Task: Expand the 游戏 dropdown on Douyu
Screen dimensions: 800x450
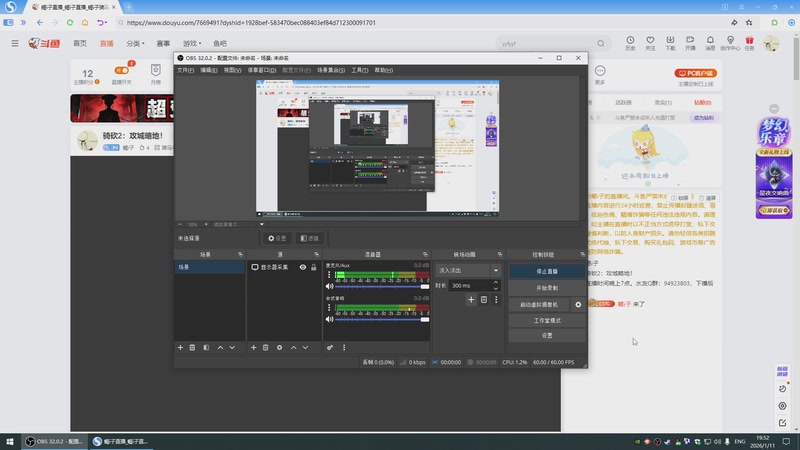Action: coord(190,44)
